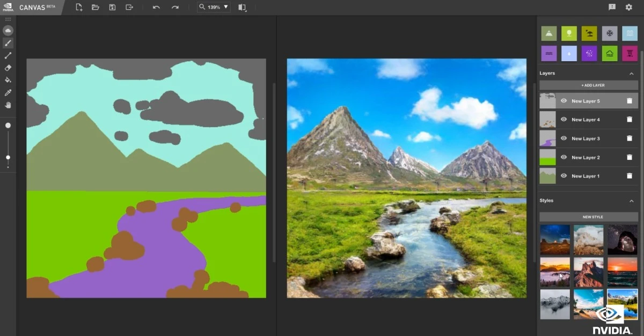Select the Tree material
This screenshot has width=644, height=336.
tap(569, 33)
